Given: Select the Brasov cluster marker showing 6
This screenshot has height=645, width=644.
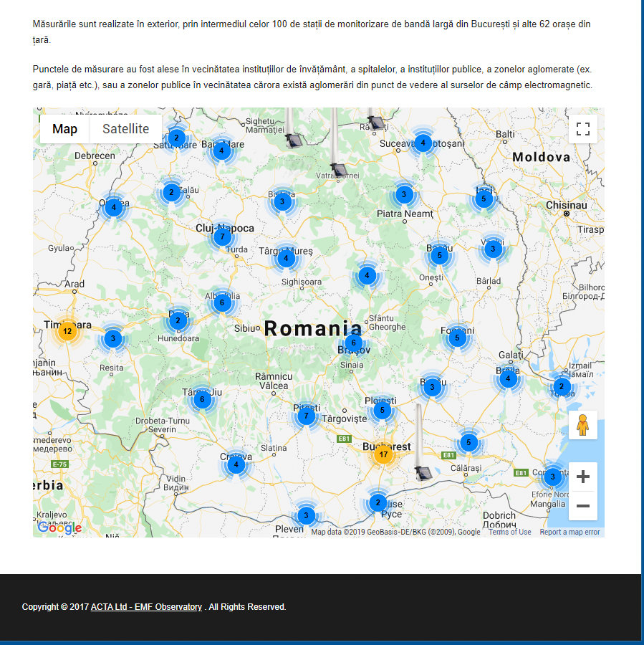Looking at the screenshot, I should pos(353,343).
